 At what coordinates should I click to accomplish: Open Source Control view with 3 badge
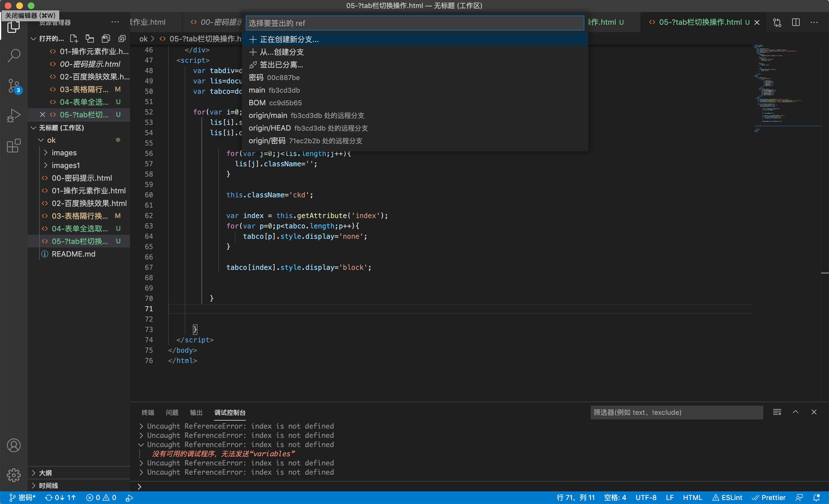click(x=14, y=86)
